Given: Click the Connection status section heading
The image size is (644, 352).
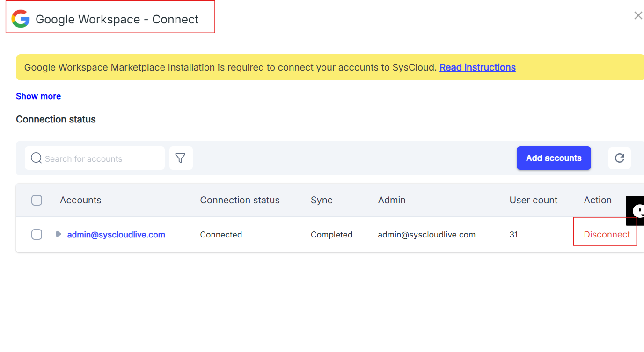Looking at the screenshot, I should pyautogui.click(x=56, y=119).
